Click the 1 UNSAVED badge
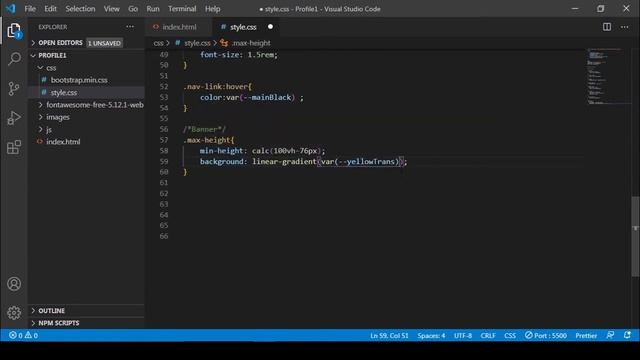The width and height of the screenshot is (640, 360). (x=104, y=43)
